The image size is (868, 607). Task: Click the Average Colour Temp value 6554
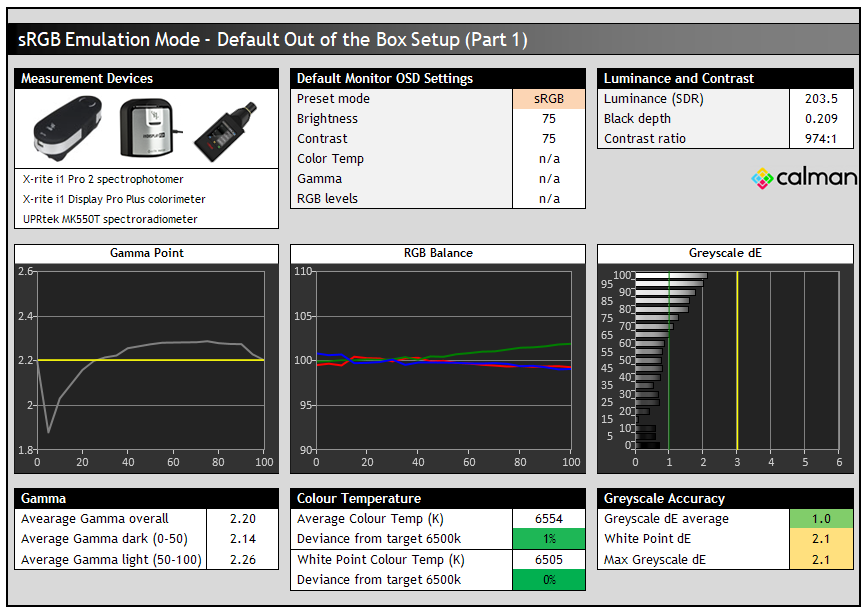[548, 519]
